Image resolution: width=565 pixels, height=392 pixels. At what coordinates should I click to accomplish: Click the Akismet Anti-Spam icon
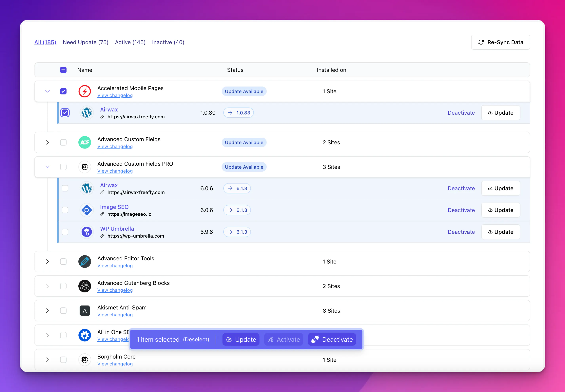pos(85,311)
